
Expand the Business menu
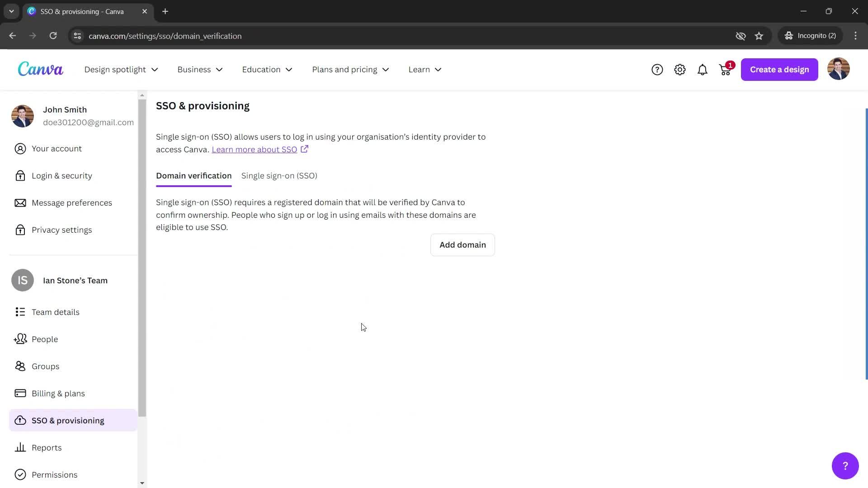[200, 70]
